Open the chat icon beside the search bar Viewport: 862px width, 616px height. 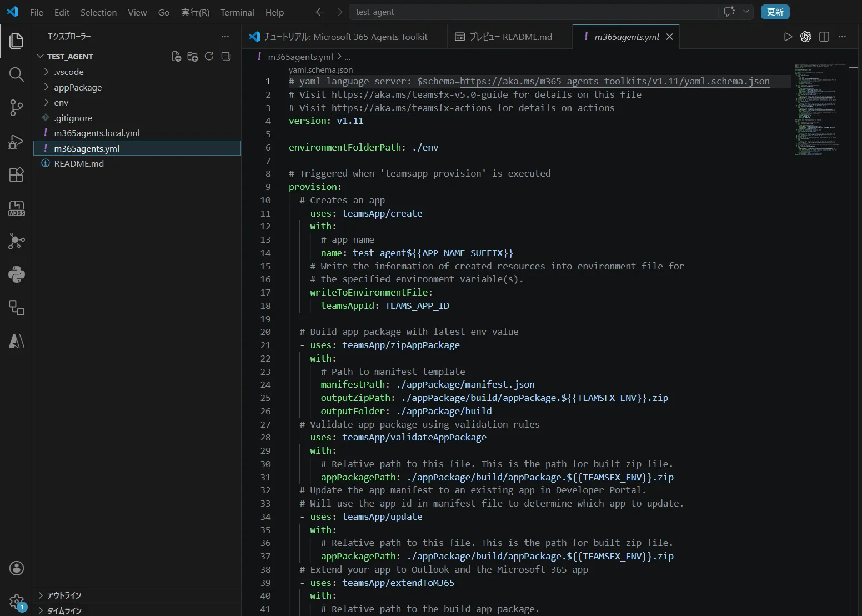click(x=729, y=12)
